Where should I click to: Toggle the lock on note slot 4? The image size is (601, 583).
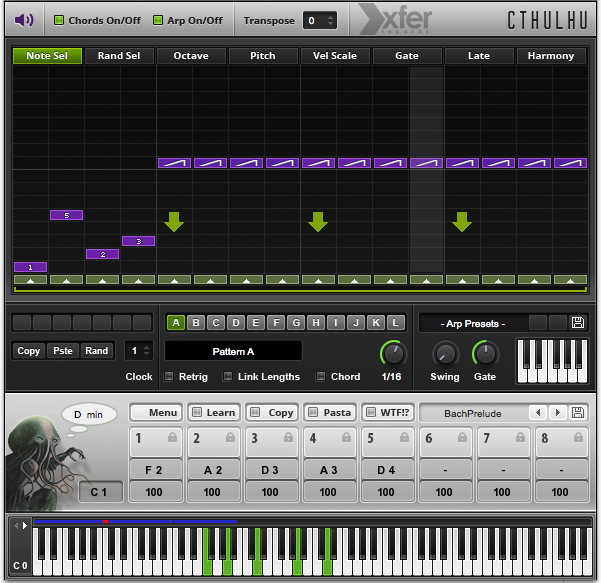pos(346,437)
